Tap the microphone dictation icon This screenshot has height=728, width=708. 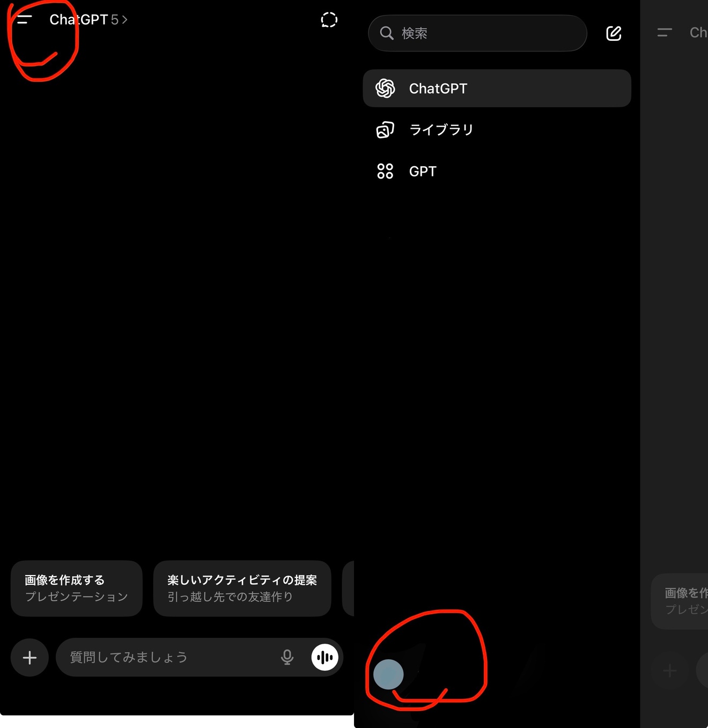coord(287,657)
